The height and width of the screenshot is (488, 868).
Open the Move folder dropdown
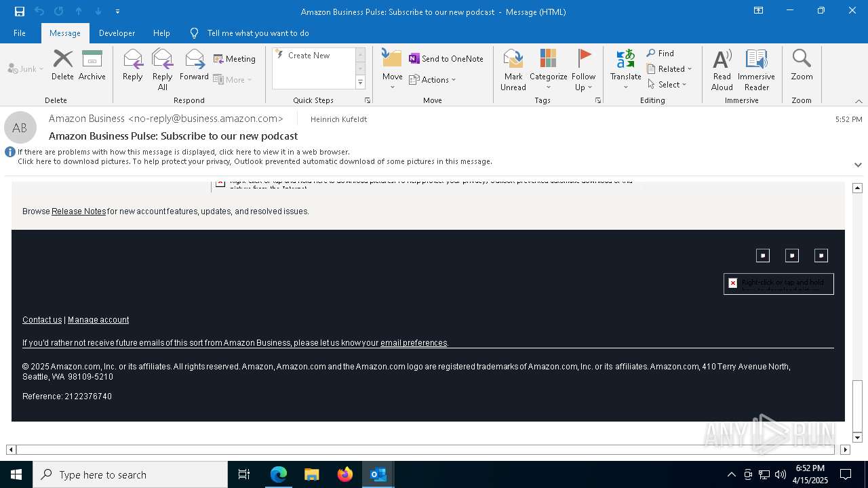pyautogui.click(x=393, y=70)
